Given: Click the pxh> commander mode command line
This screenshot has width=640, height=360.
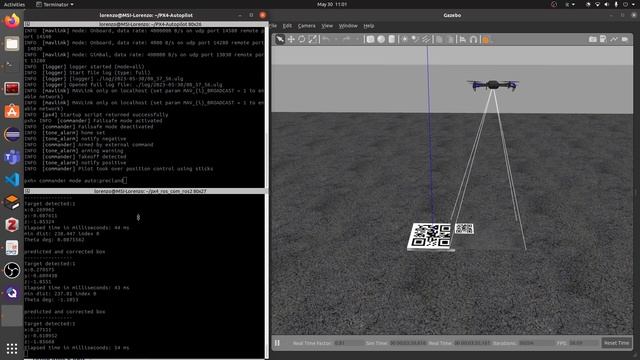Looking at the screenshot, I should click(x=76, y=180).
